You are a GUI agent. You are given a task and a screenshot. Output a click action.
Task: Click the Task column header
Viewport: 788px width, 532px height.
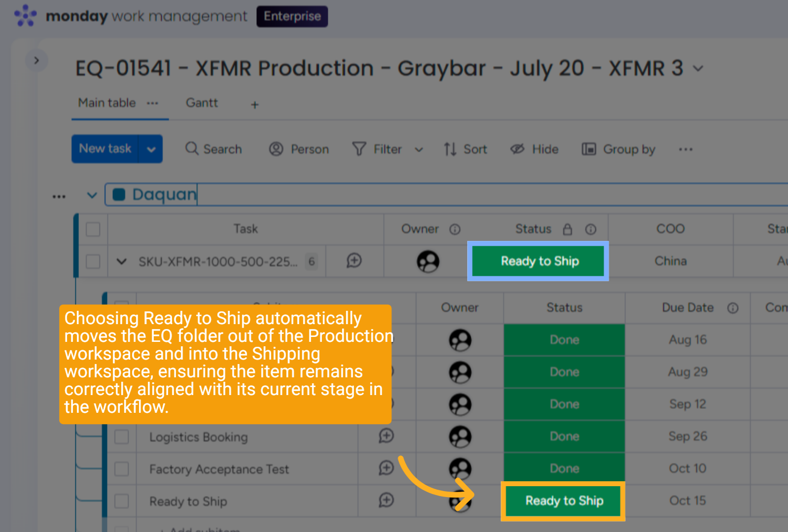pos(245,229)
